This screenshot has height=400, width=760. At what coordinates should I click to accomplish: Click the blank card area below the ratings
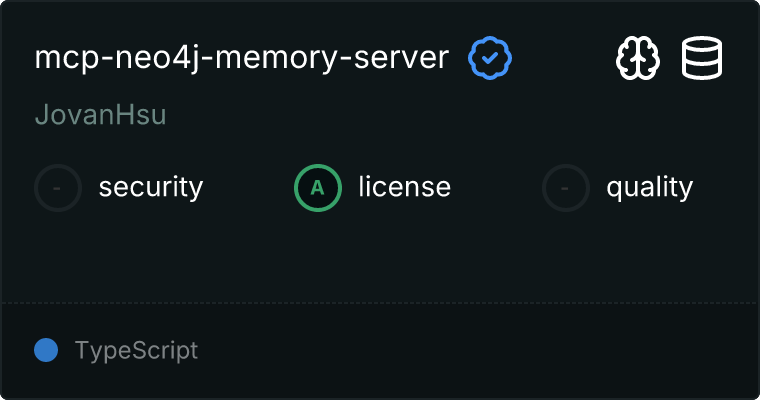point(380,255)
